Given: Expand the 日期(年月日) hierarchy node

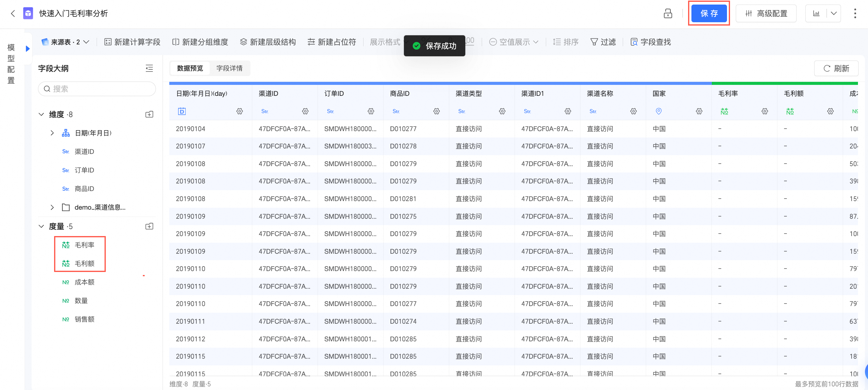Looking at the screenshot, I should tap(52, 133).
